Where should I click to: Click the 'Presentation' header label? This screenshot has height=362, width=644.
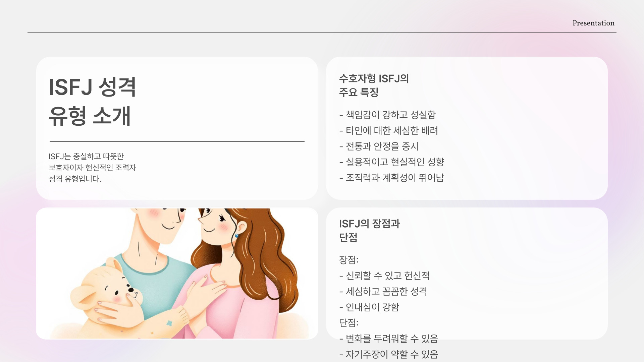click(593, 23)
